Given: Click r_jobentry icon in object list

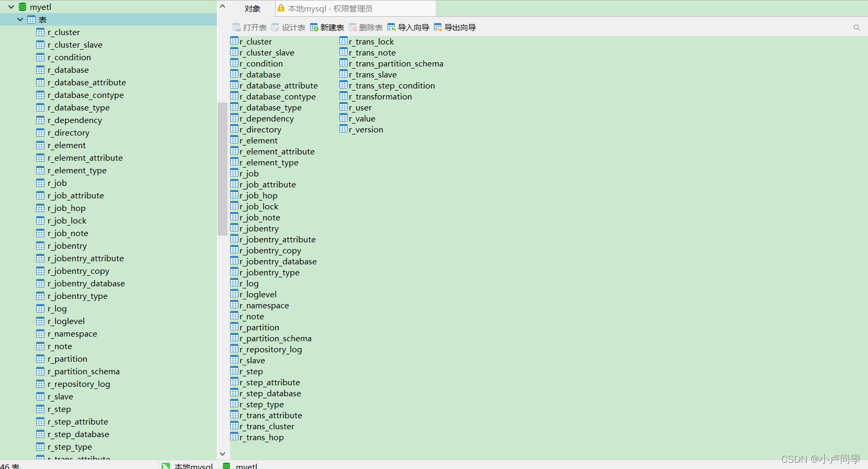Looking at the screenshot, I should point(234,228).
